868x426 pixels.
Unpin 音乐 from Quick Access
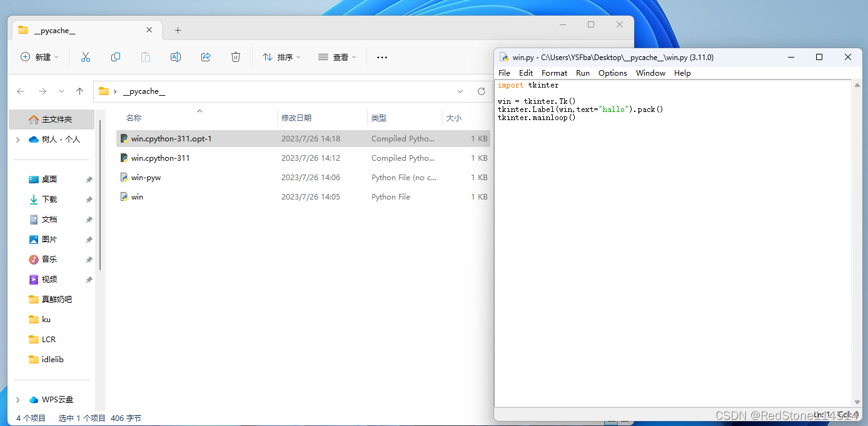pos(88,259)
